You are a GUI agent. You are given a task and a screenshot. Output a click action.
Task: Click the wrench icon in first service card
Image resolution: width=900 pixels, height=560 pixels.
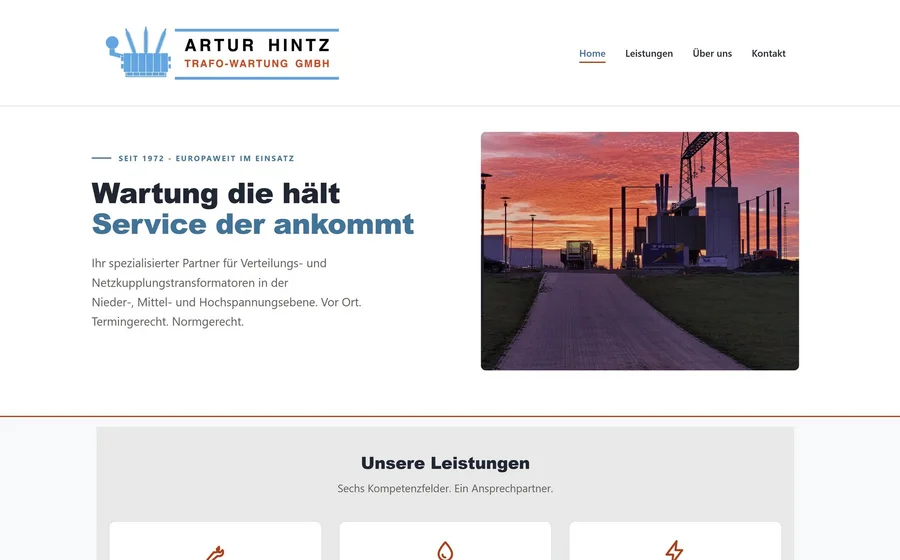coord(215,553)
